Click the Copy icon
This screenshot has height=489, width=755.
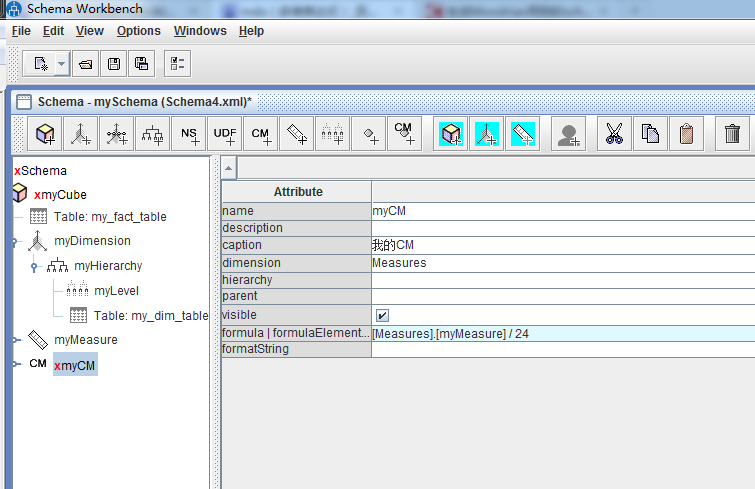[x=651, y=134]
